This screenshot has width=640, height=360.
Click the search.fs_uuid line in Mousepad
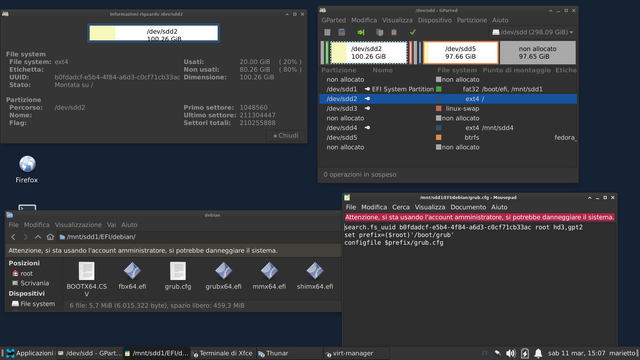464,227
